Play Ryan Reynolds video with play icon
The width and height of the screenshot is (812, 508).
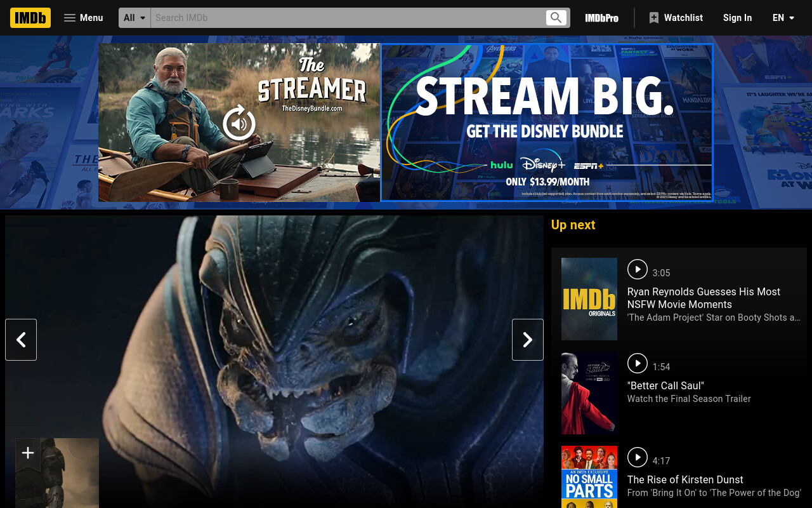coord(638,269)
